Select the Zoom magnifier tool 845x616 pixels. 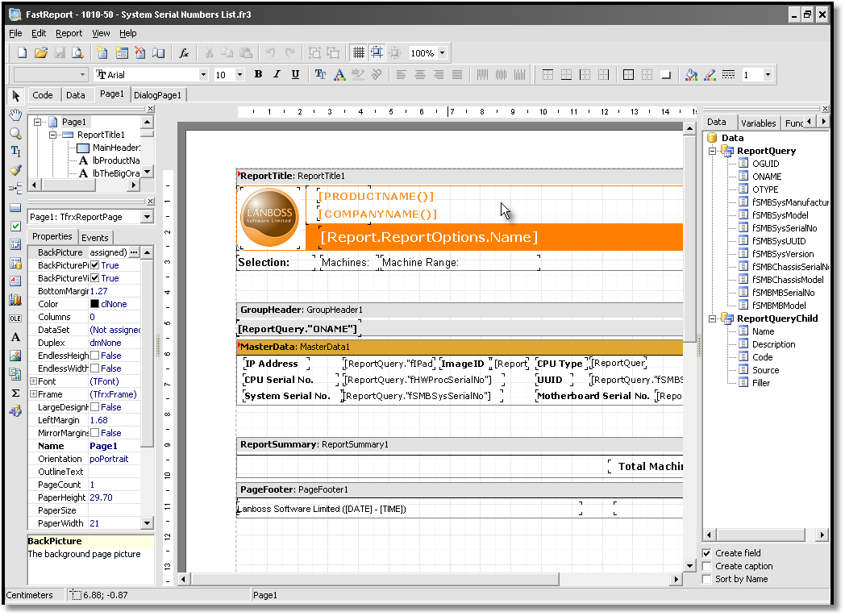pos(15,133)
